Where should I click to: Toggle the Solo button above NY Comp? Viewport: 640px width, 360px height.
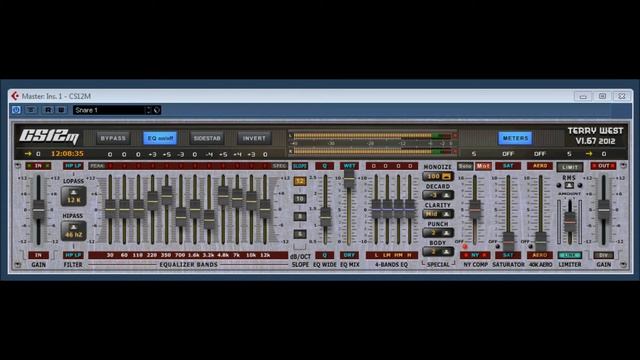(464, 166)
